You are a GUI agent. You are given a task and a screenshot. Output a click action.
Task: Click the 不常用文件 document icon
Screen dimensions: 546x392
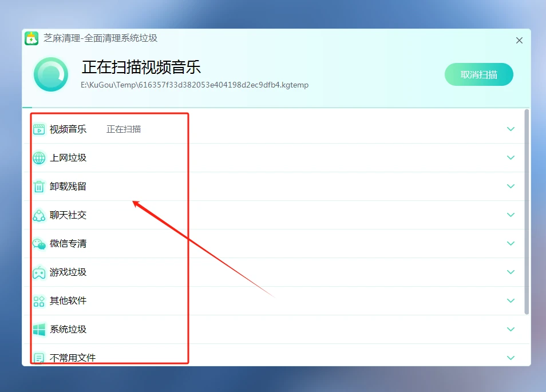coord(39,358)
